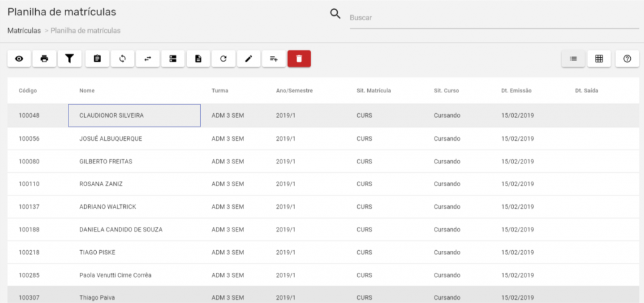Click the Turma column header
Screen dimensions: 644x303
[x=219, y=91]
